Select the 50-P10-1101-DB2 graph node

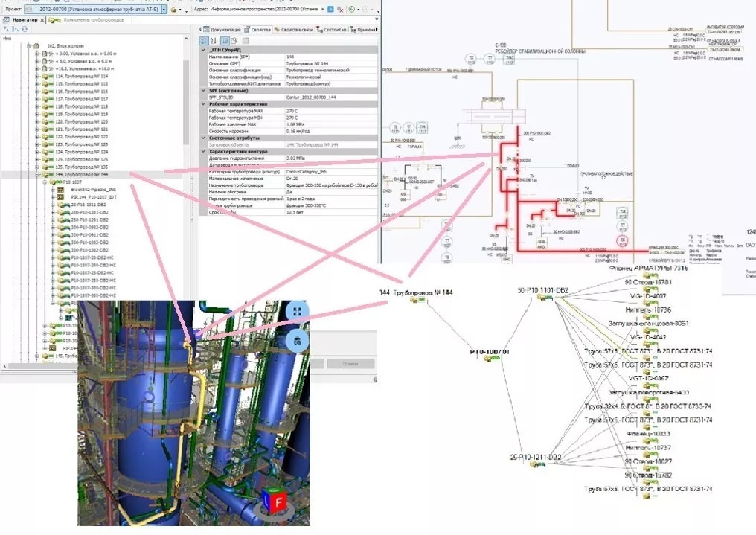542,289
